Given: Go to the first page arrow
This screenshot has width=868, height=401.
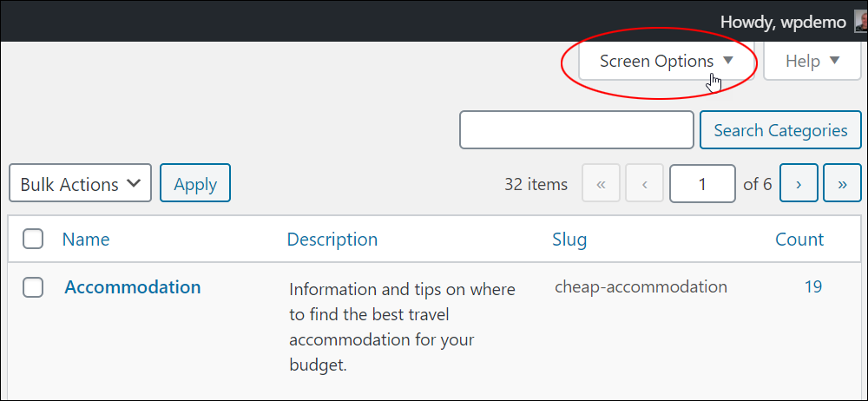Looking at the screenshot, I should (x=602, y=183).
